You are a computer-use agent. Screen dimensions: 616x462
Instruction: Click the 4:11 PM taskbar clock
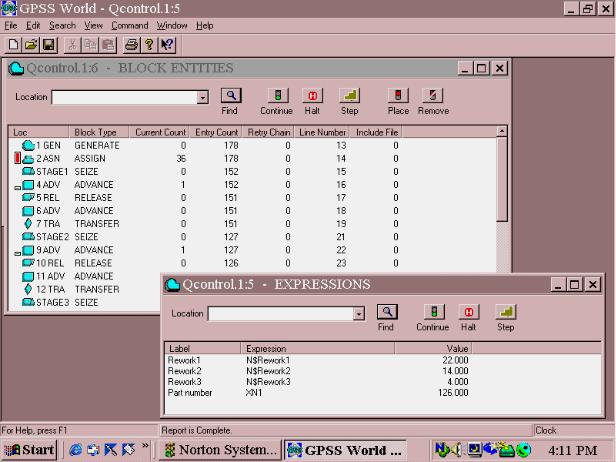click(572, 450)
